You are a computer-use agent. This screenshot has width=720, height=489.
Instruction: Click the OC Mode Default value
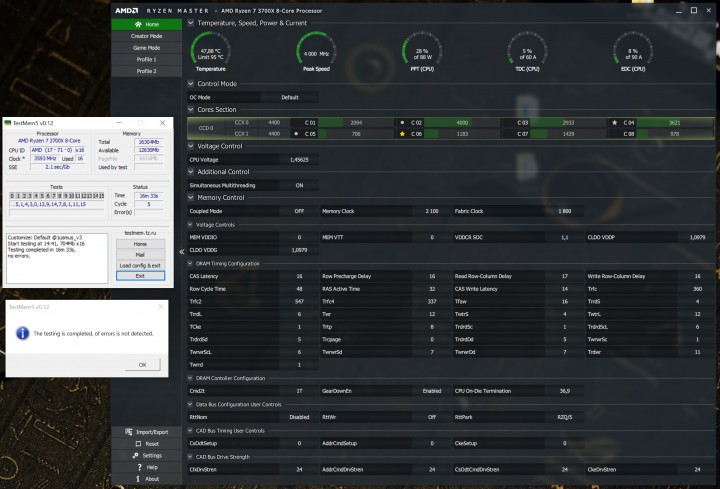click(x=290, y=97)
